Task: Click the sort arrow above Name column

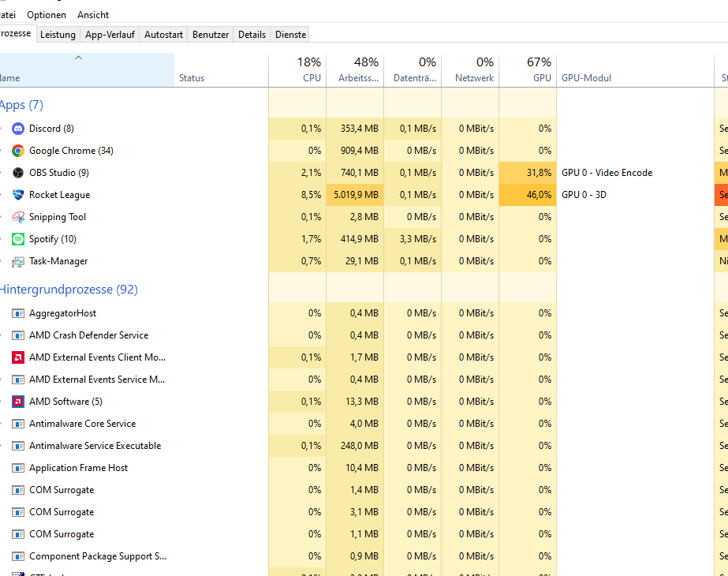Action: (78, 58)
